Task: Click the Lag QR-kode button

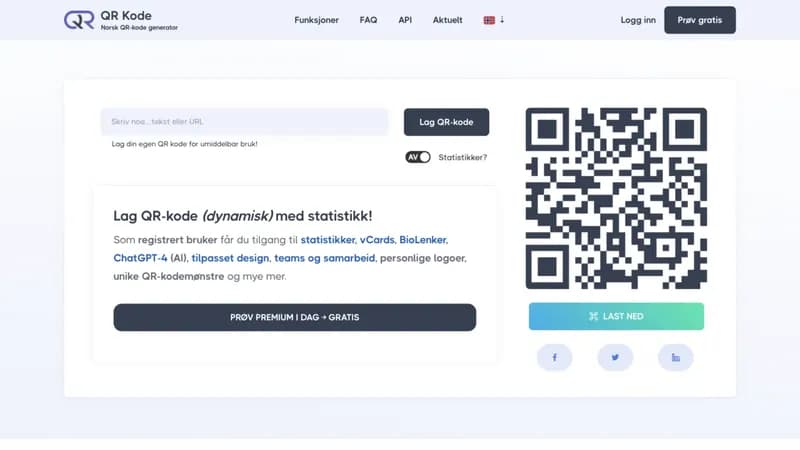Action: coord(446,122)
